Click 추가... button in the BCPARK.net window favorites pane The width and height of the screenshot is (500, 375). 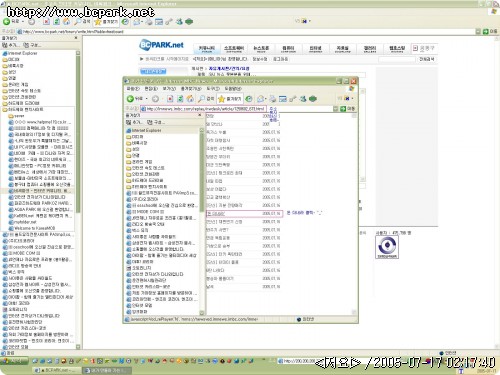click(x=11, y=45)
